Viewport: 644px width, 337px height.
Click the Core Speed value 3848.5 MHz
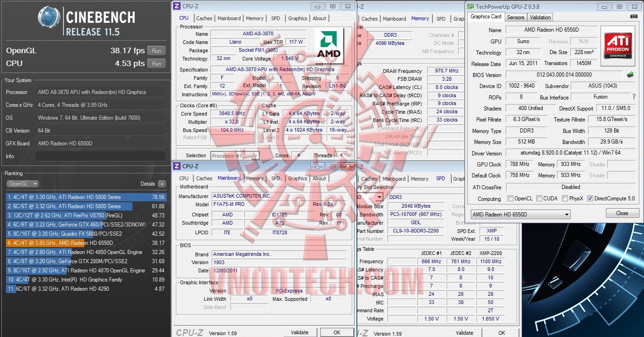coord(233,114)
